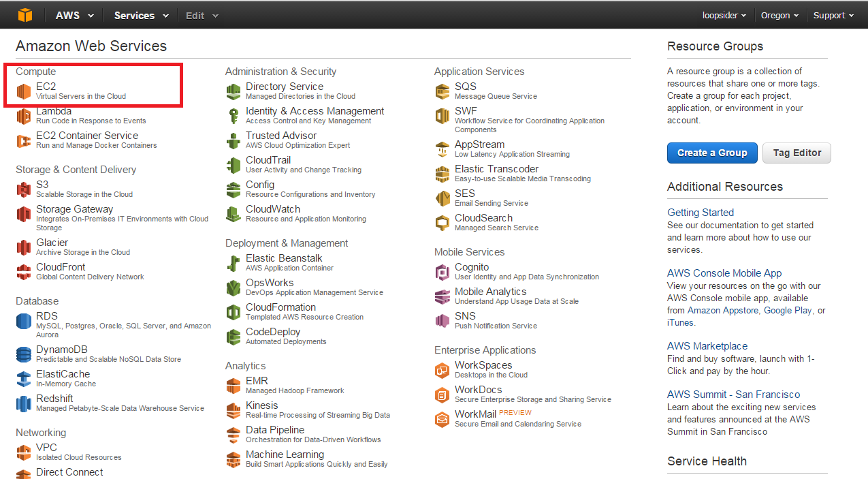This screenshot has height=479, width=868.
Task: Select the Elastic Transcoder icon
Action: [x=443, y=174]
